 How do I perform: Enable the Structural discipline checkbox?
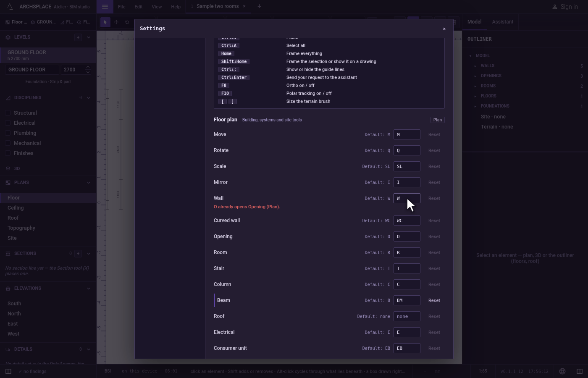8,113
